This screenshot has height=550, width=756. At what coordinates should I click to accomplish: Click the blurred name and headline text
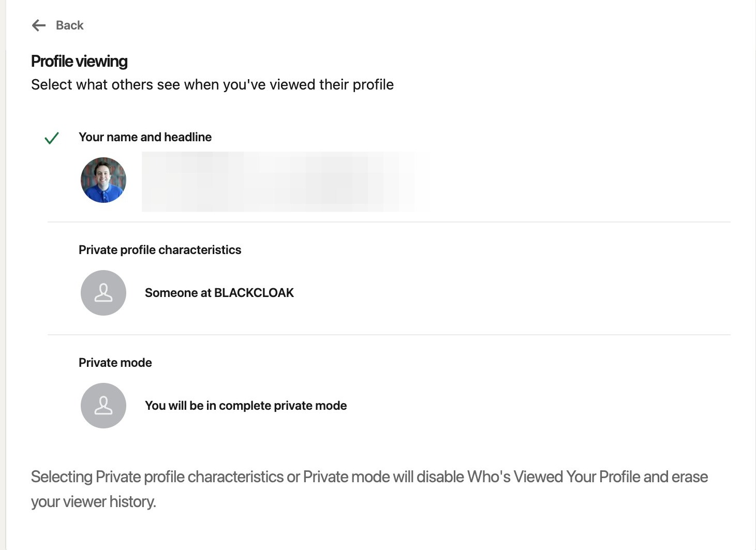click(x=285, y=181)
